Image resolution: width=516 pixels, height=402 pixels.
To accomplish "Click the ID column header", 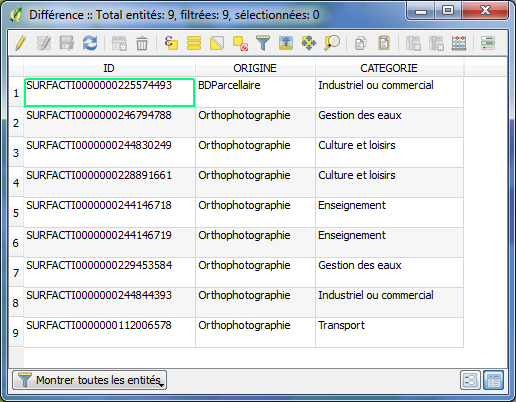I will tap(109, 68).
